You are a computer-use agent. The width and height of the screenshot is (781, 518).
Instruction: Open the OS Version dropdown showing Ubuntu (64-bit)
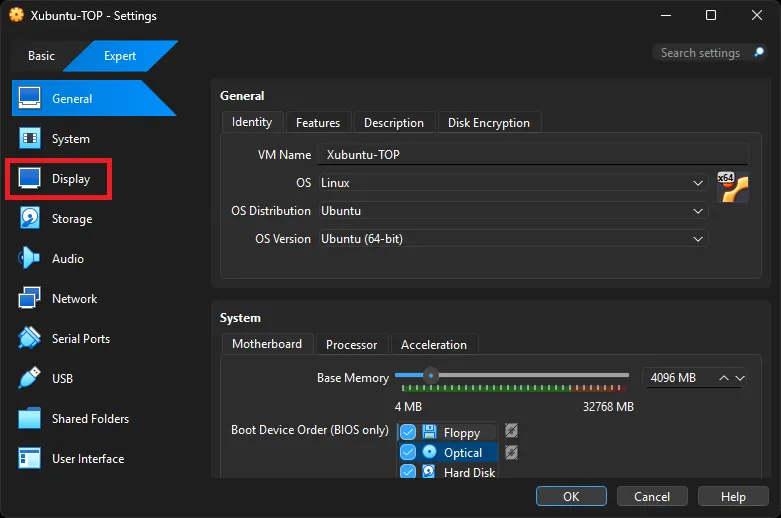pyautogui.click(x=514, y=239)
